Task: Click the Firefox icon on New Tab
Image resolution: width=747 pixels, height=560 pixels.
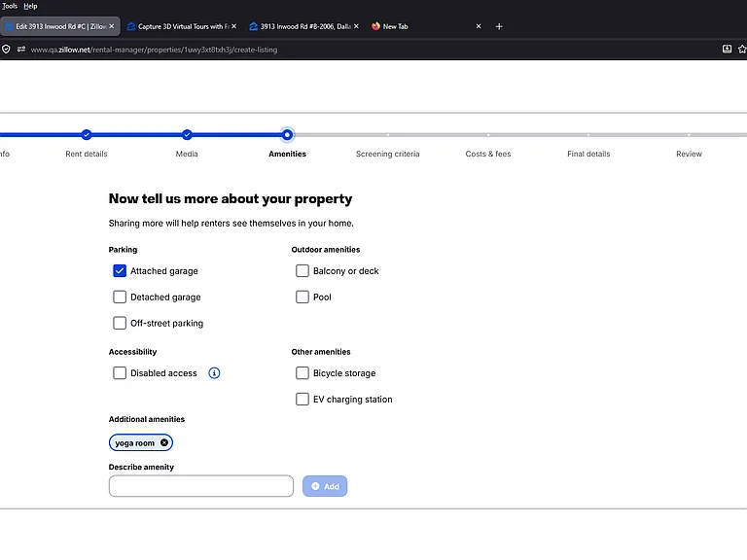Action: 375,26
